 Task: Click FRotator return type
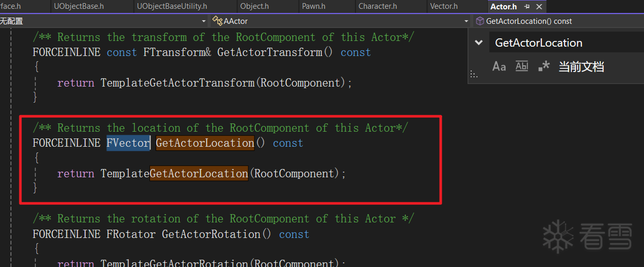pyautogui.click(x=131, y=234)
